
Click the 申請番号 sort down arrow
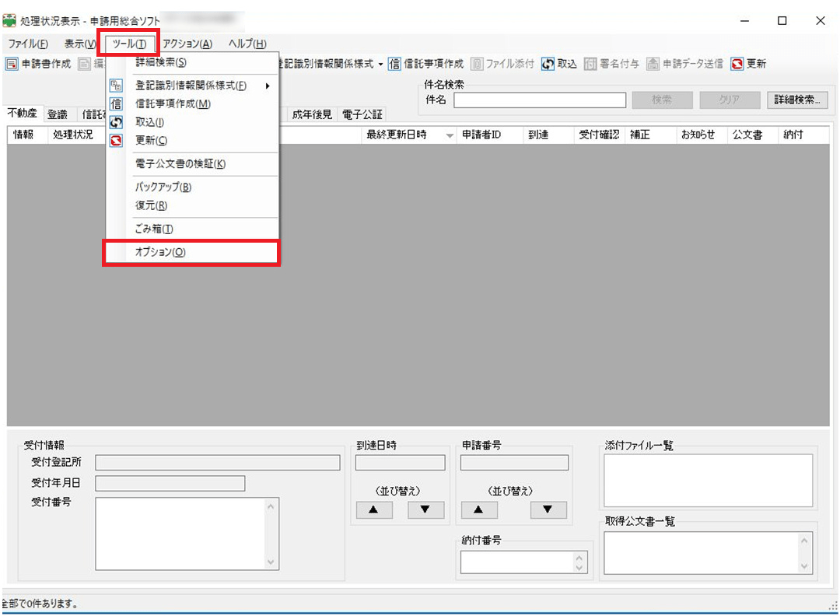click(548, 509)
